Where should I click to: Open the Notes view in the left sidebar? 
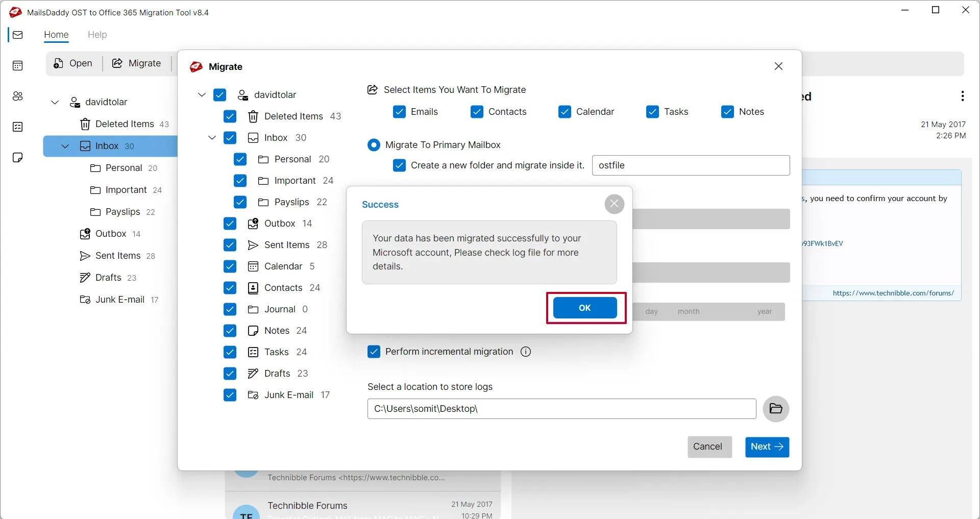18,158
